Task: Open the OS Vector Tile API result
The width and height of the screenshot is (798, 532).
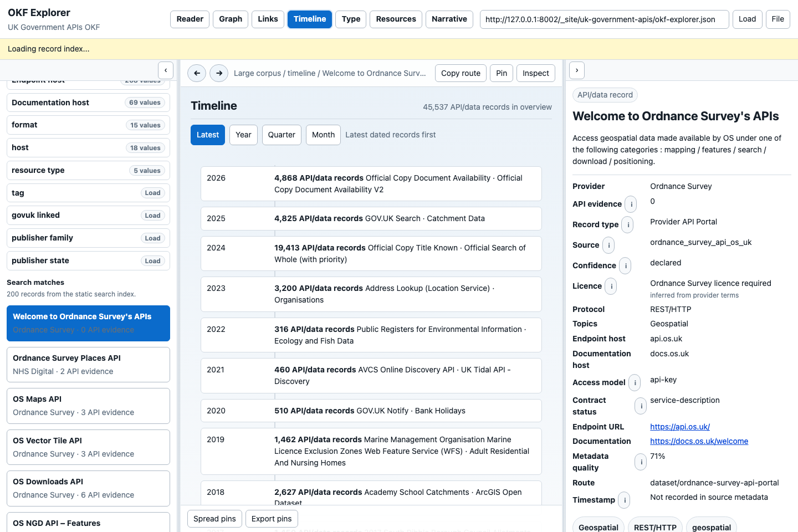Action: 88,447
